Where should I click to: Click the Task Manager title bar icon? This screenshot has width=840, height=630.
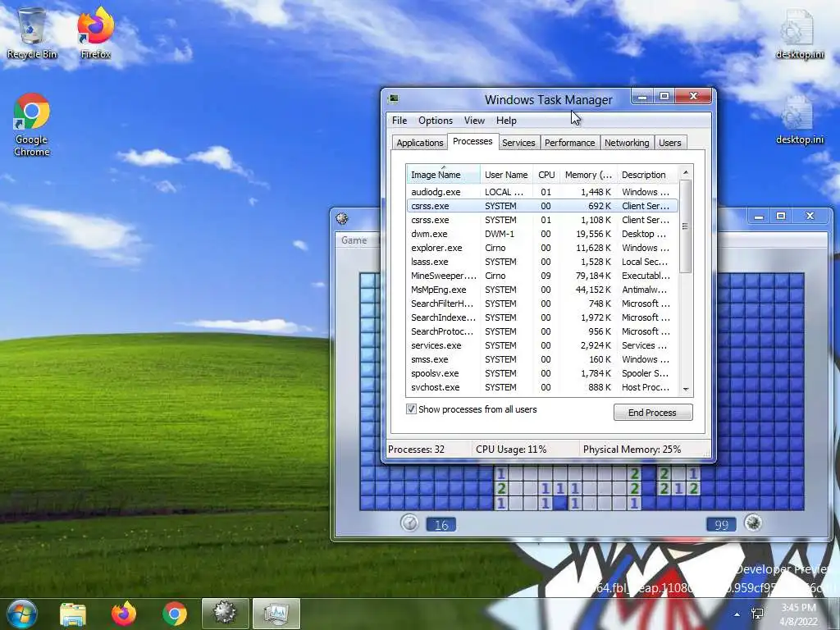coord(394,98)
